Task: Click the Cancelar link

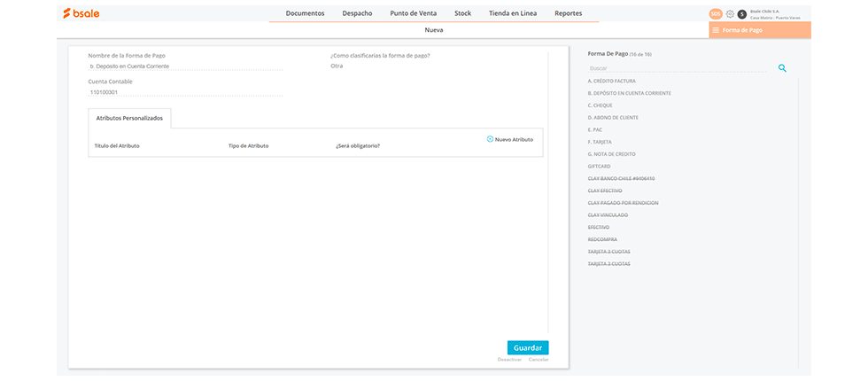Action: (x=539, y=360)
